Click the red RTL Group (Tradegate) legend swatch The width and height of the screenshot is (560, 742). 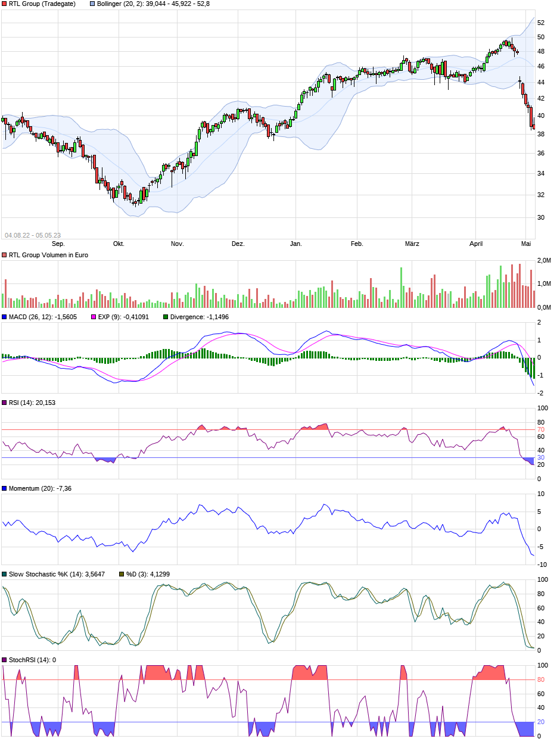coord(4,4)
